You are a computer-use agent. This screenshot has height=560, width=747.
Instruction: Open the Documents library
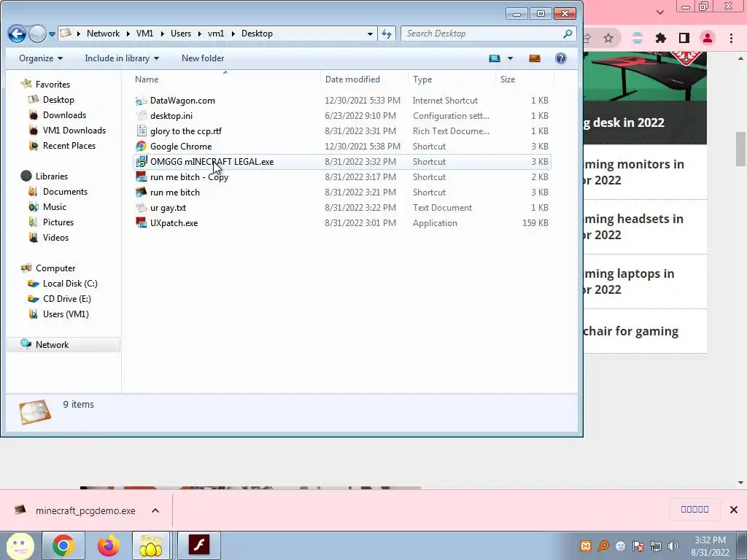click(x=65, y=192)
